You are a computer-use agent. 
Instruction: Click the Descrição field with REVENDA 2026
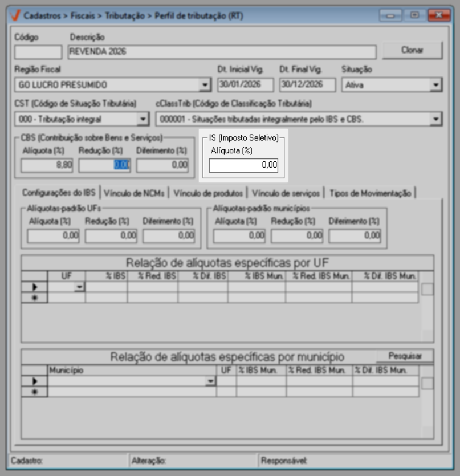(222, 52)
